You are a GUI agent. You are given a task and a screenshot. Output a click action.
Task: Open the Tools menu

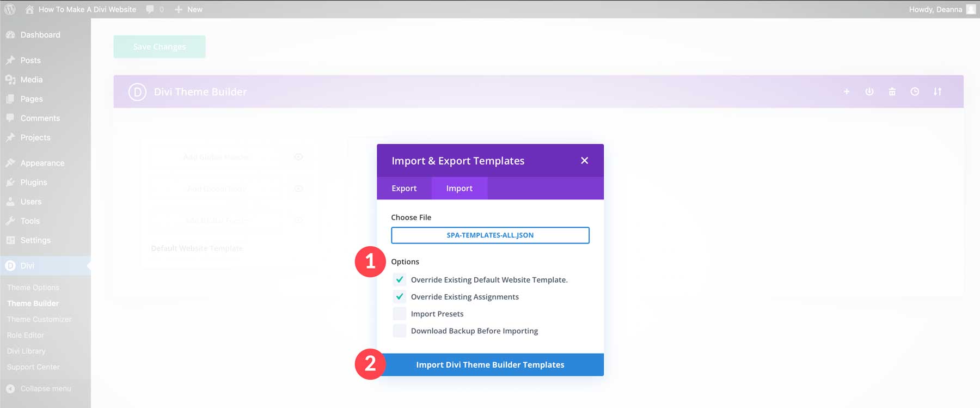point(30,221)
